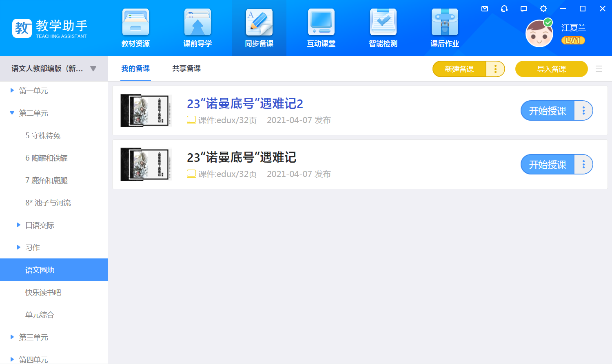This screenshot has height=364, width=612.
Task: Switch to the 共享备课 tab
Action: (186, 68)
